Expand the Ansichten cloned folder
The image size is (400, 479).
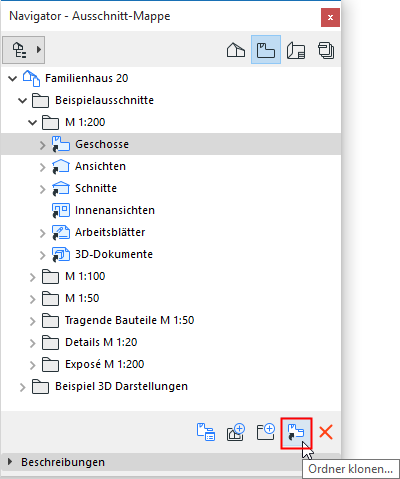pos(42,167)
